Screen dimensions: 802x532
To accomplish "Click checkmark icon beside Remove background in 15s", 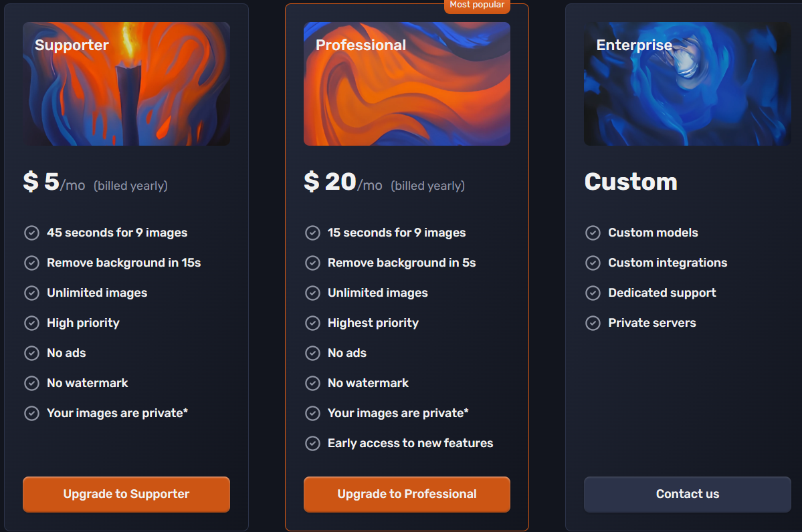I will tap(31, 263).
